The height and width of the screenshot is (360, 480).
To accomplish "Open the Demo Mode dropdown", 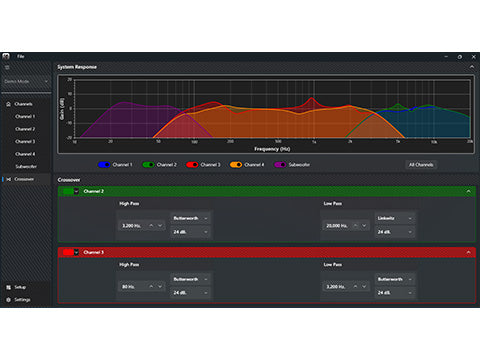I will (x=26, y=81).
